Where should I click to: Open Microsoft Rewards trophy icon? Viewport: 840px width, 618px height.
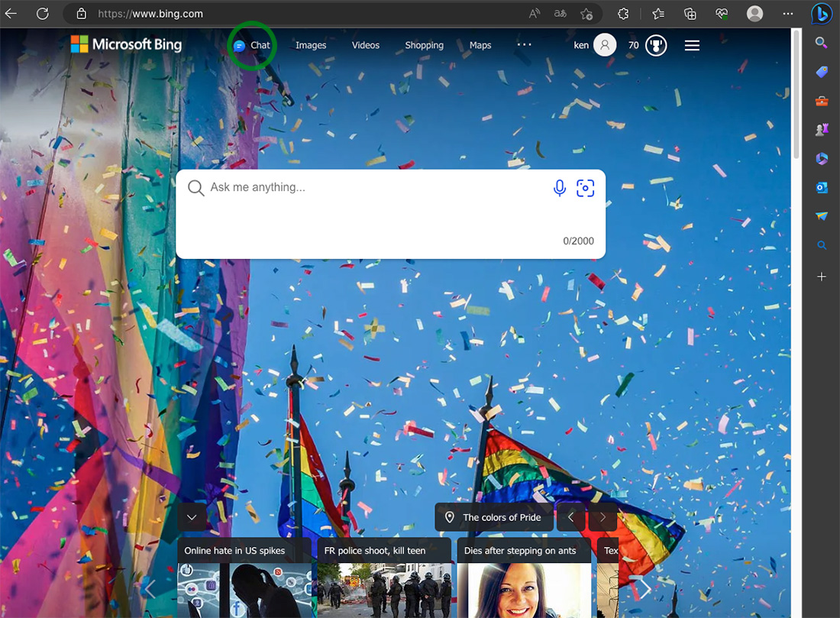point(655,46)
